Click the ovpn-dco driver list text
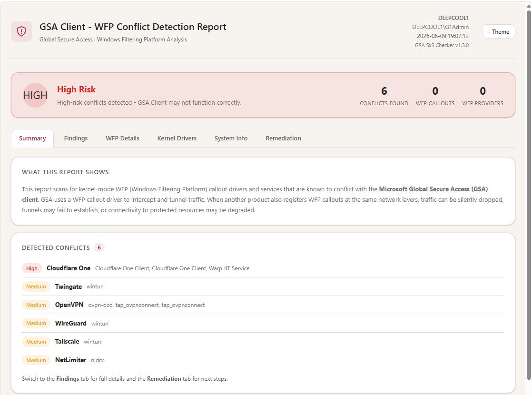 (x=146, y=305)
